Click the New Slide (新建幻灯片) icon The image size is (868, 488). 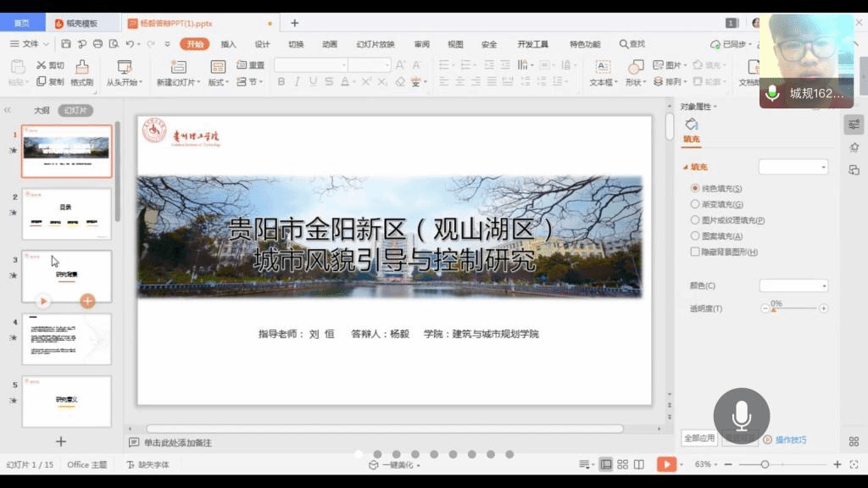point(178,67)
